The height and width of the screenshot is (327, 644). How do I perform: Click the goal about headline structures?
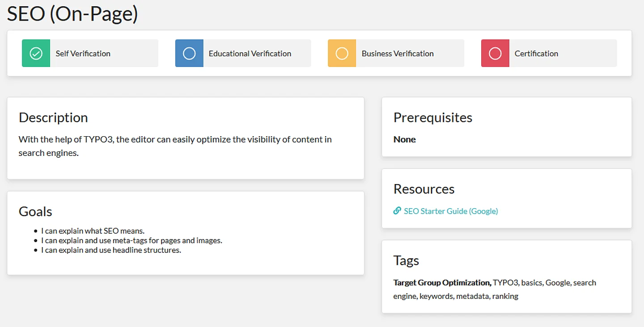pyautogui.click(x=111, y=250)
